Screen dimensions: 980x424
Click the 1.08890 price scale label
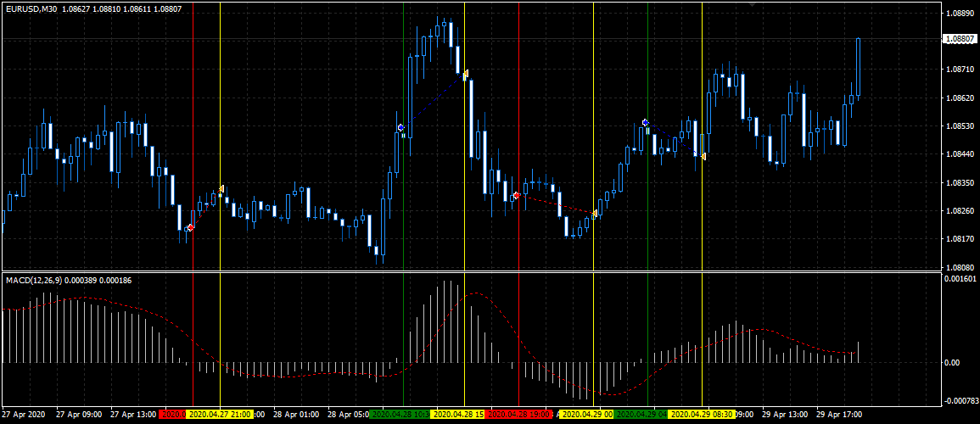click(x=958, y=13)
